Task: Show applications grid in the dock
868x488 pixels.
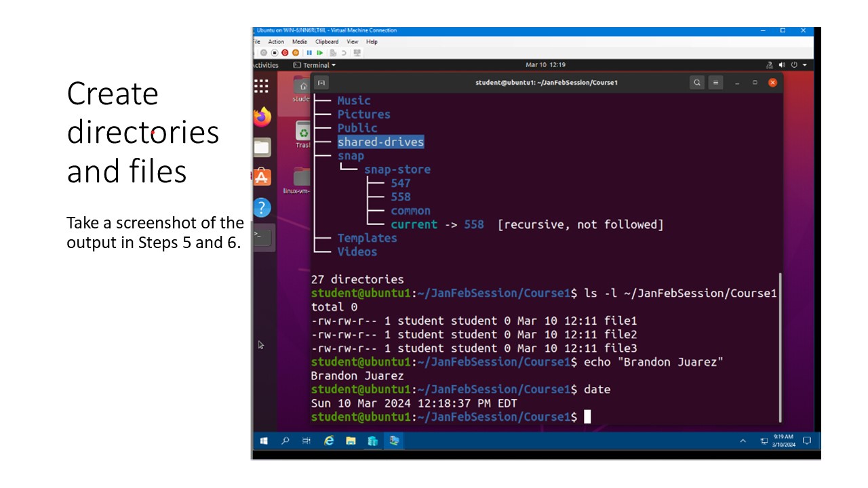Action: 261,86
